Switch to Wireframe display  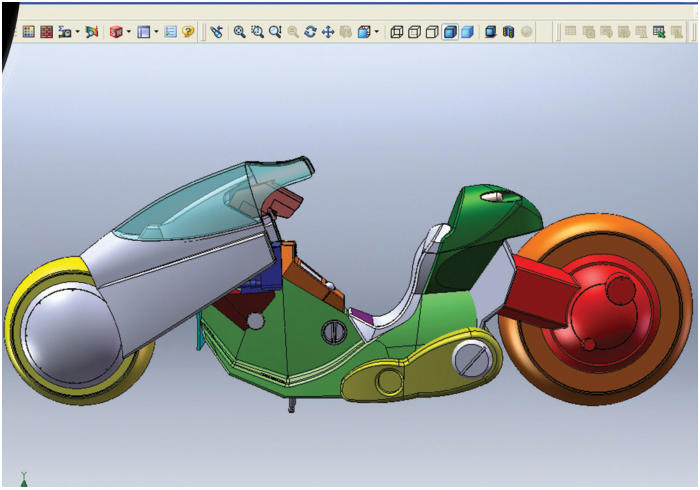pos(396,32)
